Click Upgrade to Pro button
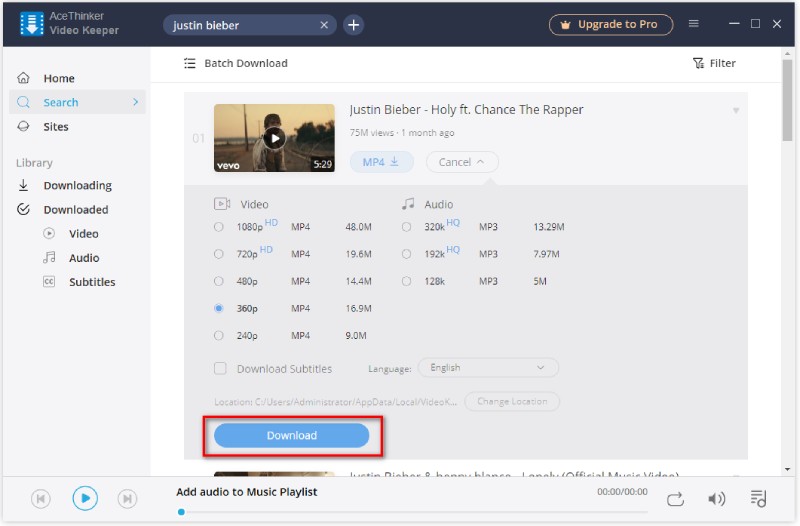Screen dimensions: 800x526 pos(611,24)
